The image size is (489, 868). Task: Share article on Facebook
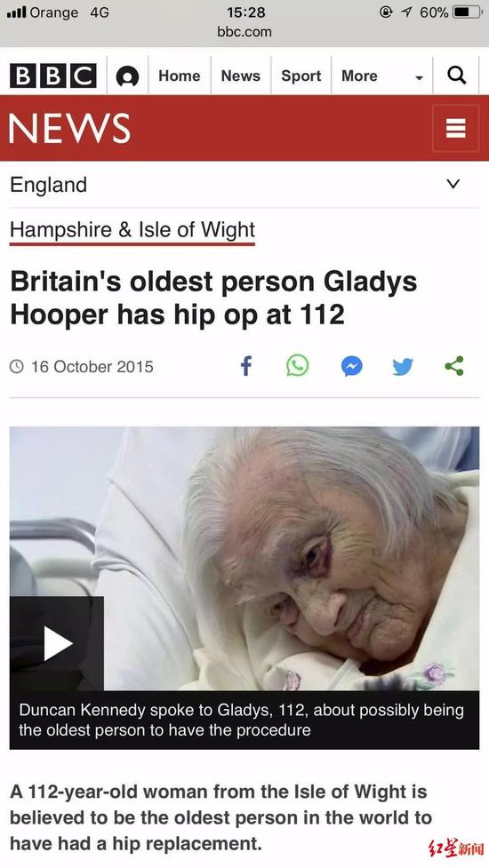point(246,366)
